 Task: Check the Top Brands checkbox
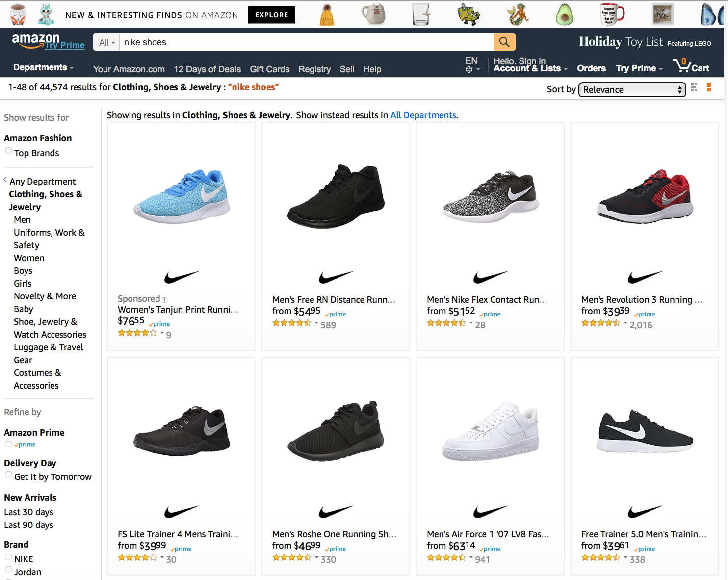click(8, 151)
